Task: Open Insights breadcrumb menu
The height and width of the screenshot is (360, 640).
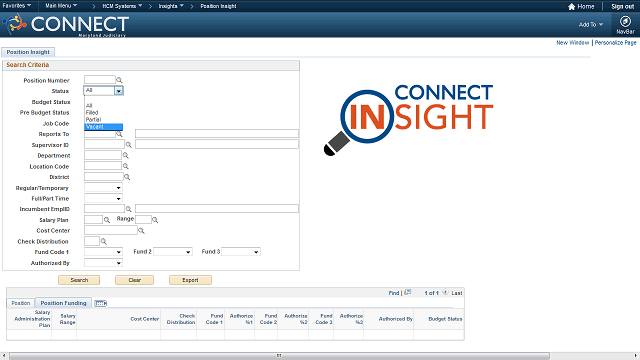Action: pos(171,6)
